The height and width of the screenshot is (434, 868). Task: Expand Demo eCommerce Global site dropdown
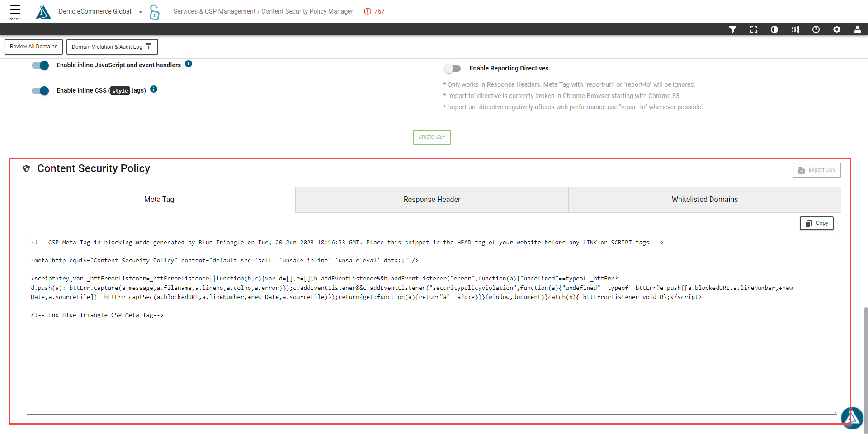141,12
